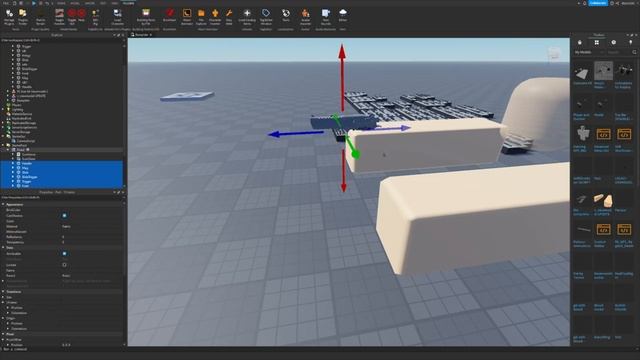Switch to the AVATAR ribbon tab
The width and height of the screenshot is (640, 360).
pyautogui.click(x=90, y=3)
